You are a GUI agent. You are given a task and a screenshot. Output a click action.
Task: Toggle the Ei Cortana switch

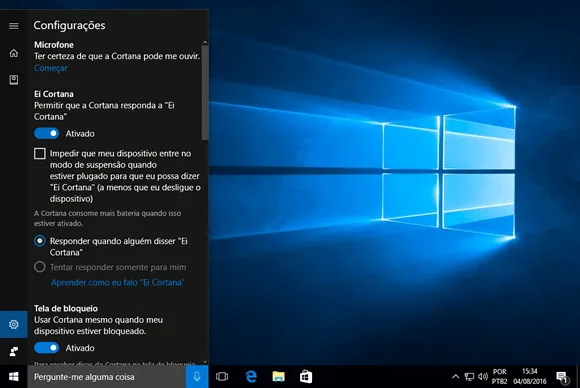click(x=47, y=134)
